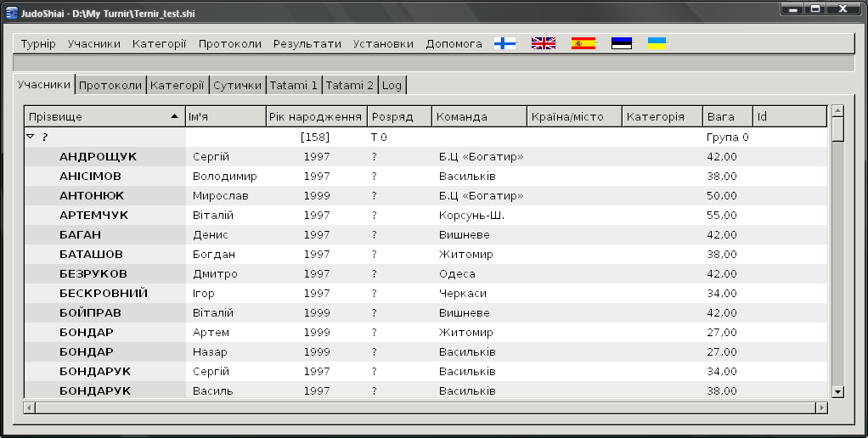Click the horizontal scrollbar right arrow

820,408
